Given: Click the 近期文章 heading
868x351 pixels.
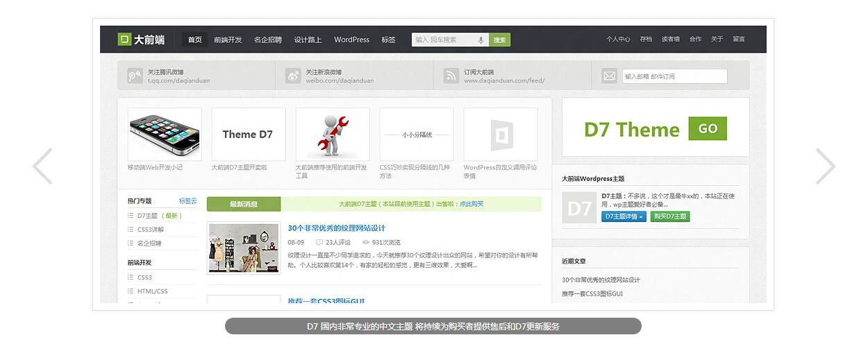Looking at the screenshot, I should coord(574,262).
